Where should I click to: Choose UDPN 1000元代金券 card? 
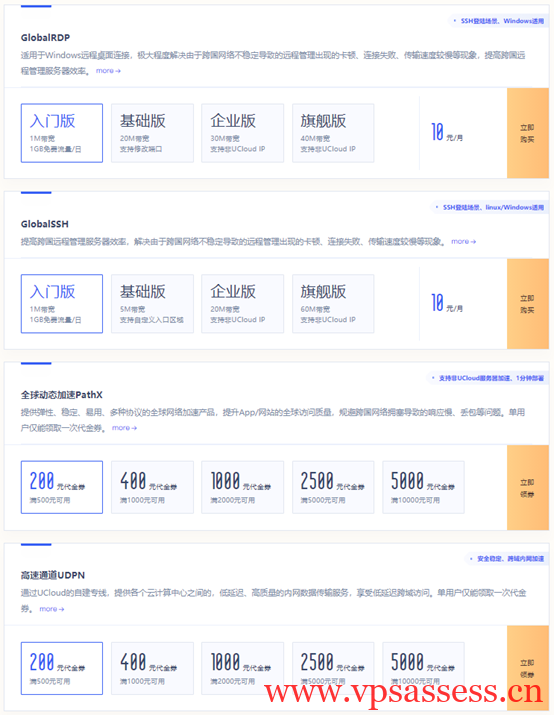243,668
